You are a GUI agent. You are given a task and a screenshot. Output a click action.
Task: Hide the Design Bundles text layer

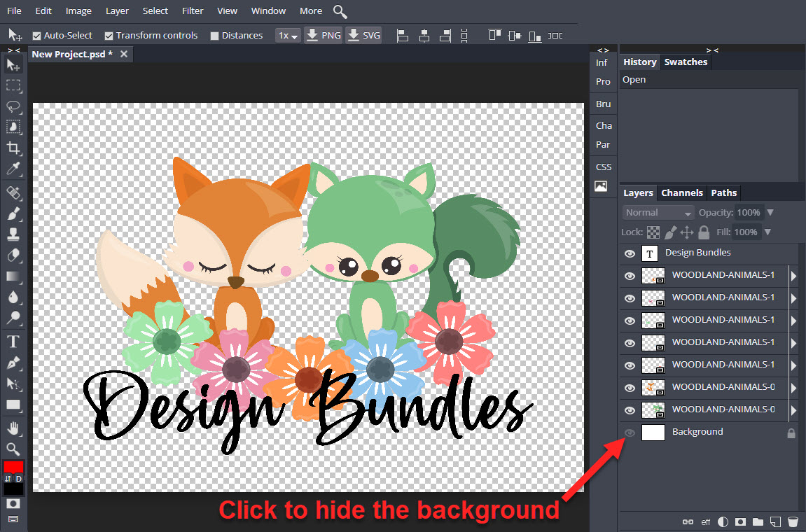[x=630, y=254]
